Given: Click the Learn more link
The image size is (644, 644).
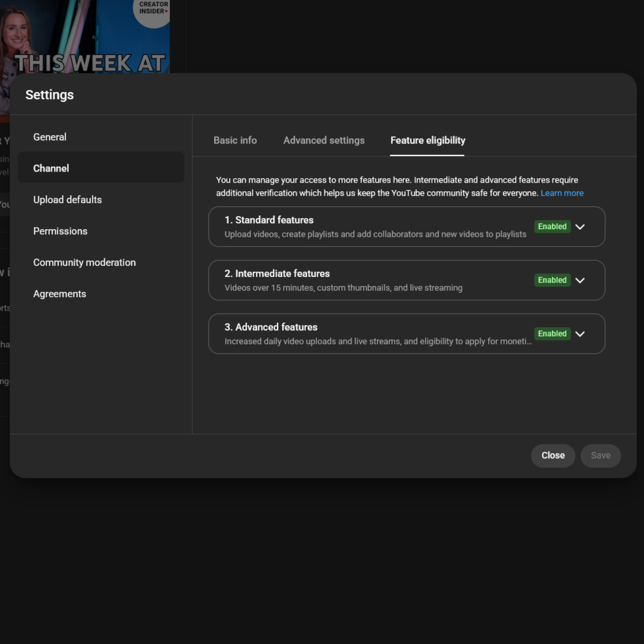Looking at the screenshot, I should [x=562, y=193].
